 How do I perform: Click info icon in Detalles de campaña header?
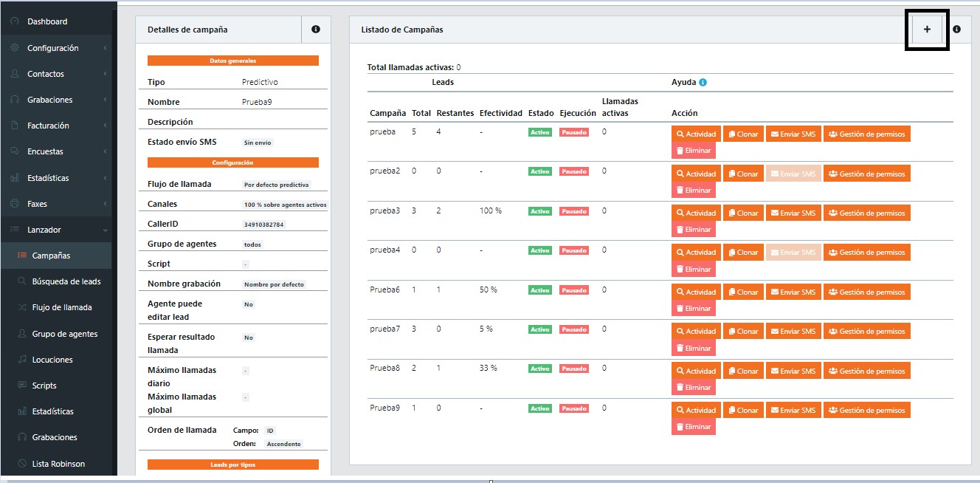[x=316, y=30]
